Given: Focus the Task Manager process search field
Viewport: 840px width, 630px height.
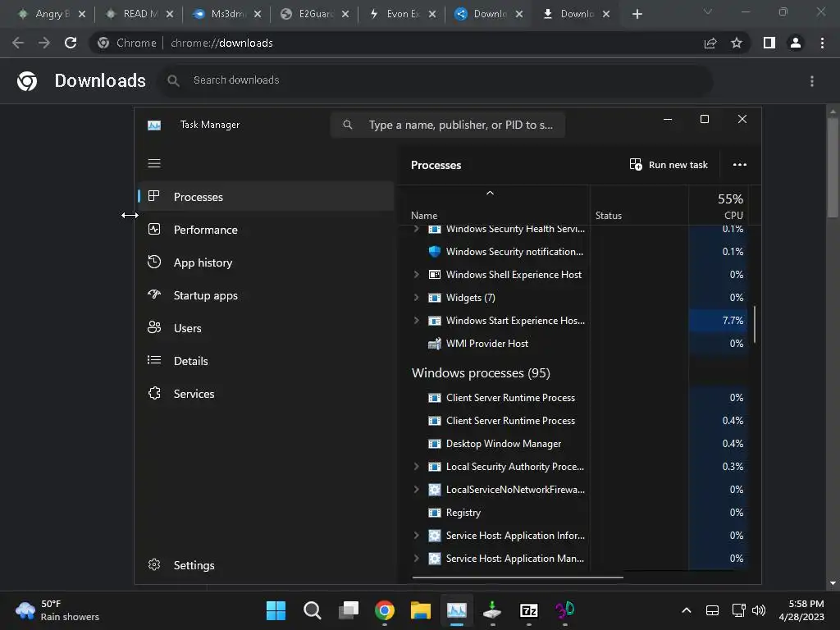Looking at the screenshot, I should coord(447,125).
